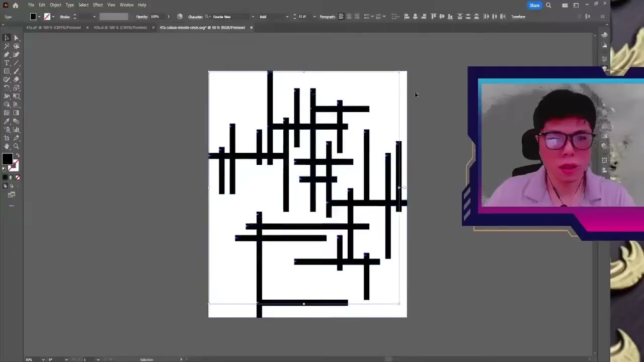This screenshot has height=362, width=644.
Task: Click Vertical Distribute Center button
Action: coord(468,17)
